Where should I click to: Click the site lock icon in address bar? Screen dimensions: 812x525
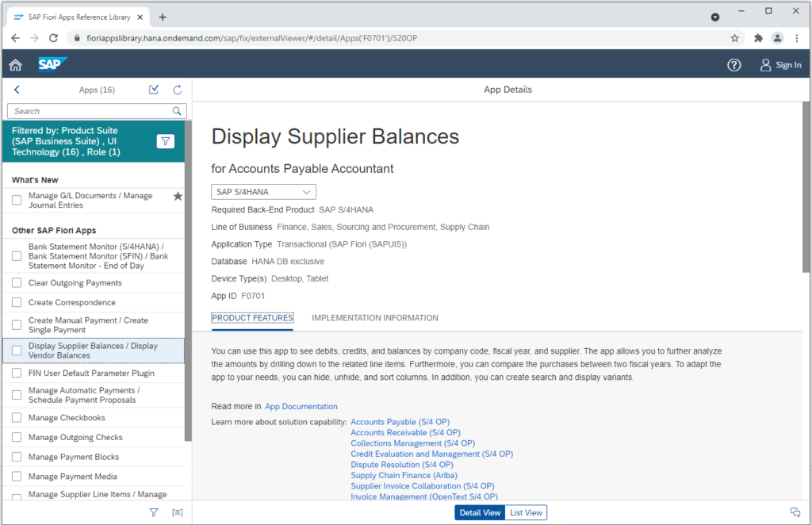77,38
